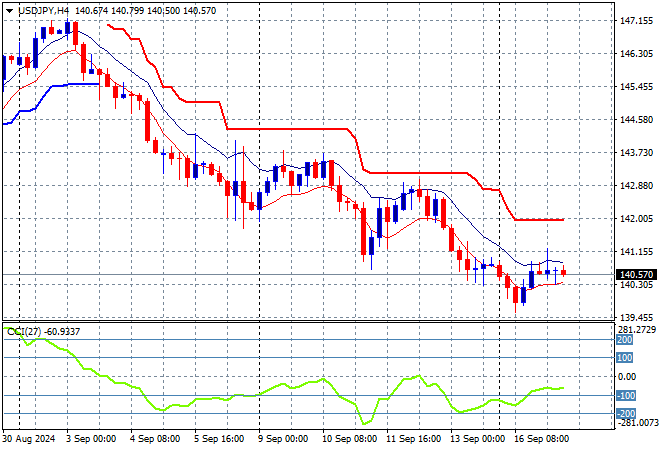Click the current price tag 140.570

pyautogui.click(x=636, y=274)
